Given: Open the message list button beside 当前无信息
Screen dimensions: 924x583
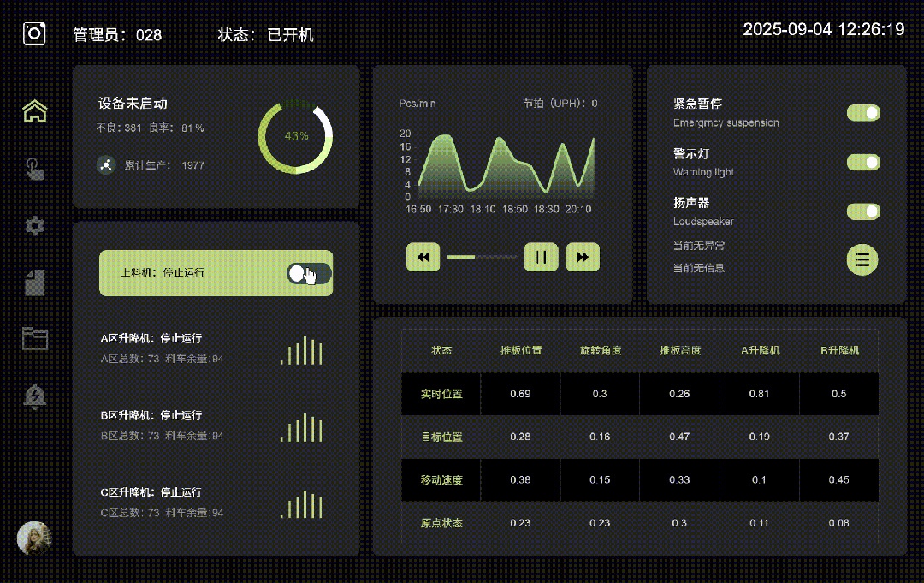Looking at the screenshot, I should tap(862, 259).
